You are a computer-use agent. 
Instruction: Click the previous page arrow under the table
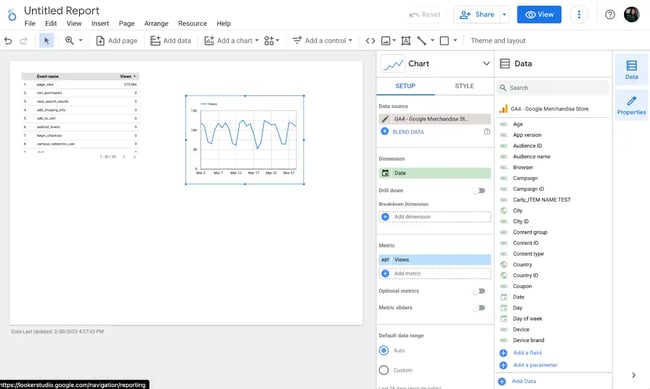click(x=124, y=157)
